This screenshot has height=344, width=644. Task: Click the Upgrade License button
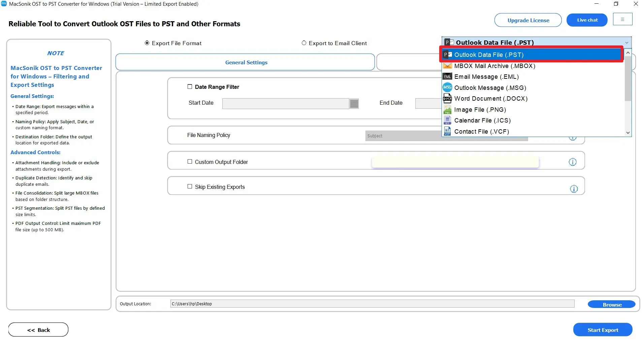(528, 20)
